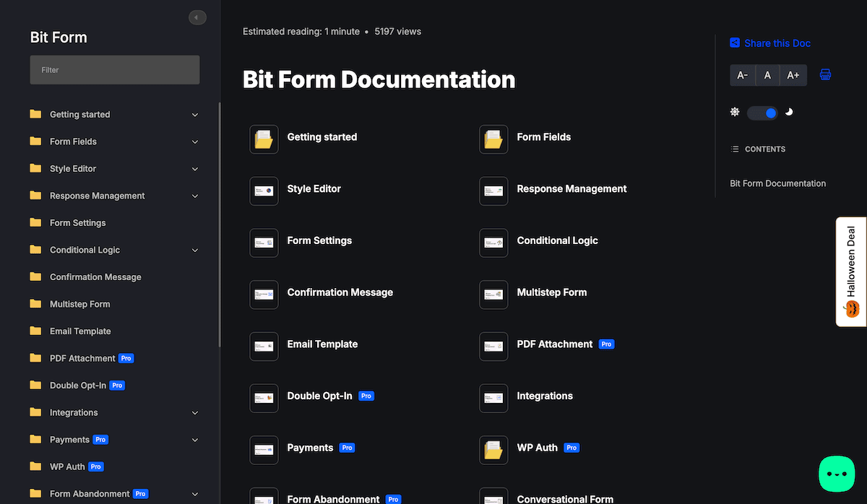Toggle the dark mode switch
867x504 pixels.
pos(762,113)
